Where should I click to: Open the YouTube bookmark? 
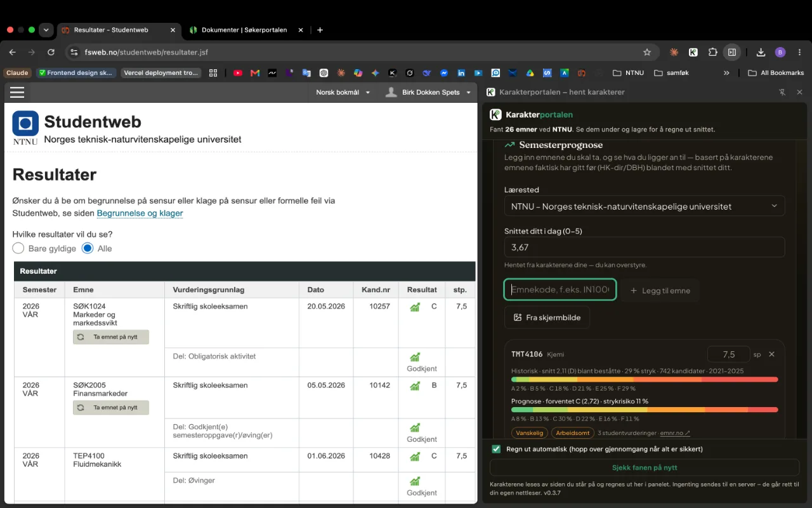click(238, 73)
